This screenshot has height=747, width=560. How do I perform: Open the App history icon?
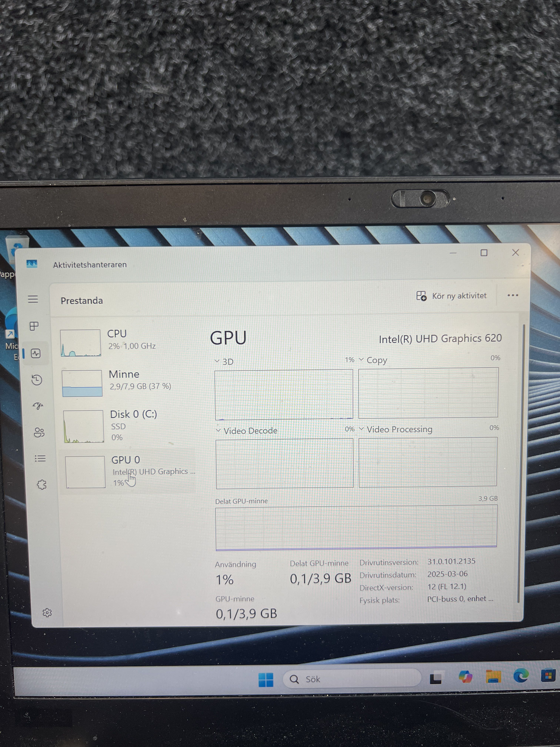[x=37, y=380]
